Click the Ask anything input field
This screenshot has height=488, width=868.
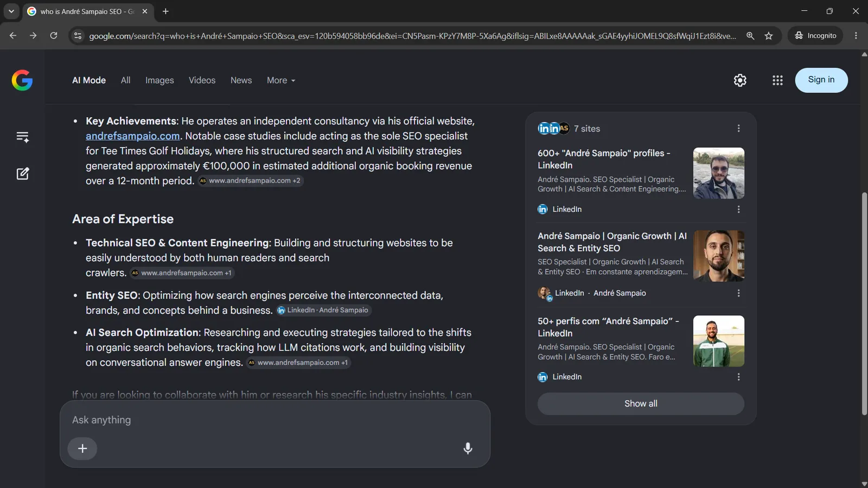pos(275,420)
